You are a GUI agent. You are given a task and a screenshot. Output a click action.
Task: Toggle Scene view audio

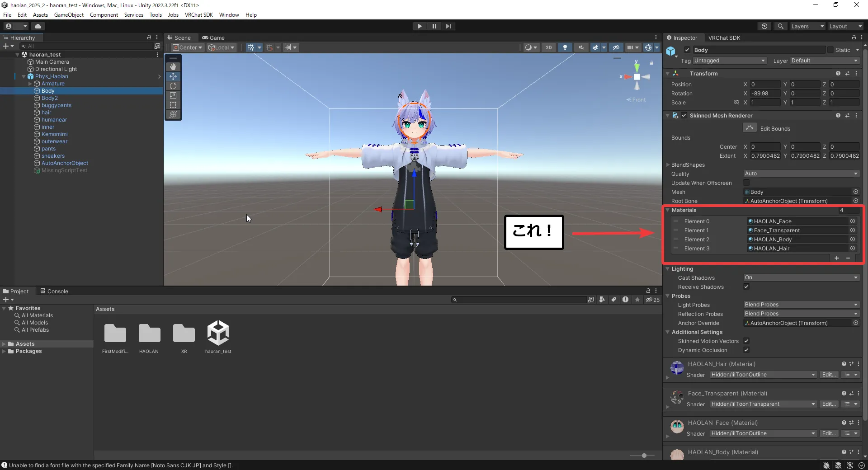(x=581, y=47)
